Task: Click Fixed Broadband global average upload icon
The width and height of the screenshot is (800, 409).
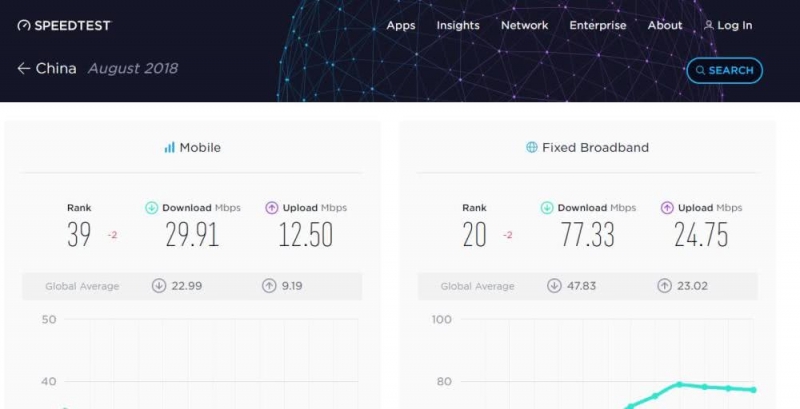Action: click(x=664, y=286)
